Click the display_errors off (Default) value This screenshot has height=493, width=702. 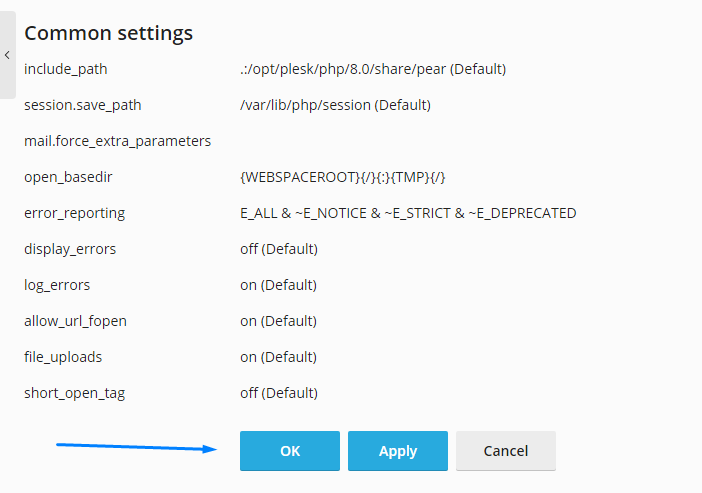[x=279, y=249]
